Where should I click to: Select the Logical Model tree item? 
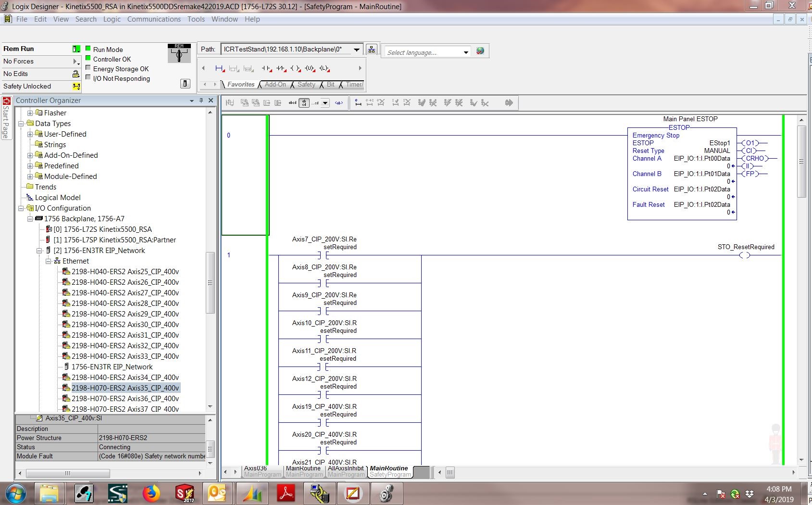coord(58,198)
